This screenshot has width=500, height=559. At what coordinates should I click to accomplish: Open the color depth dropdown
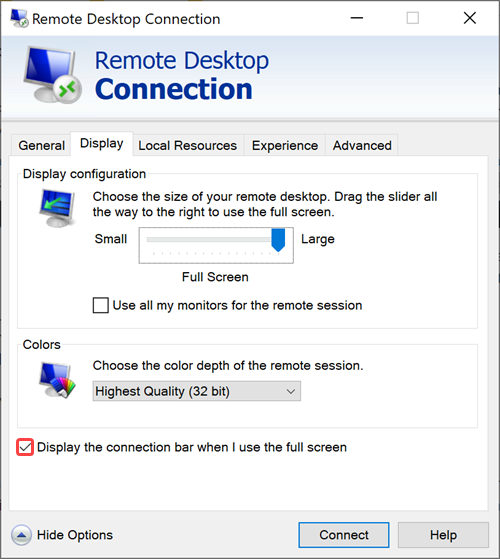click(197, 391)
